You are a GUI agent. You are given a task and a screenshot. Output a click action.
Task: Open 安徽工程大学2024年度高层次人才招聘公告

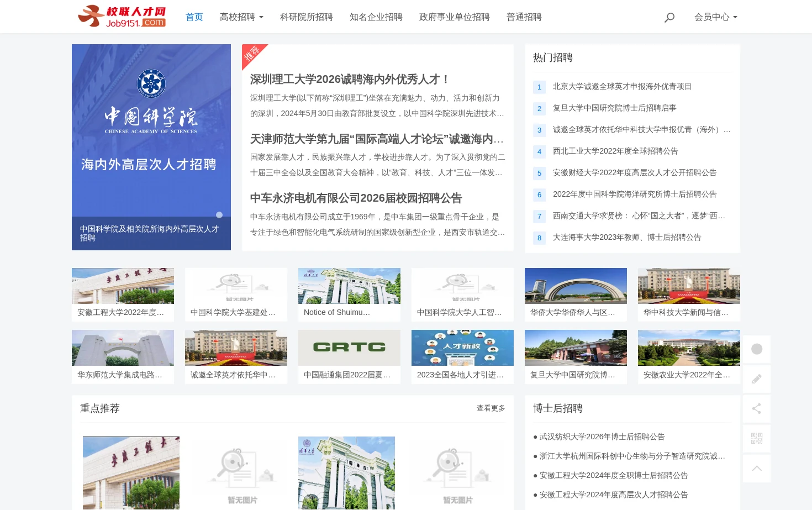[614, 495]
